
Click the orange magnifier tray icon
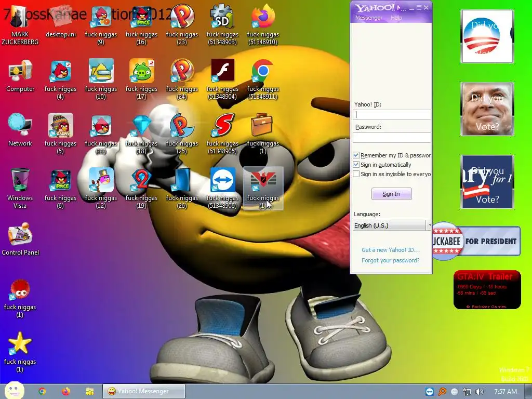[442, 392]
